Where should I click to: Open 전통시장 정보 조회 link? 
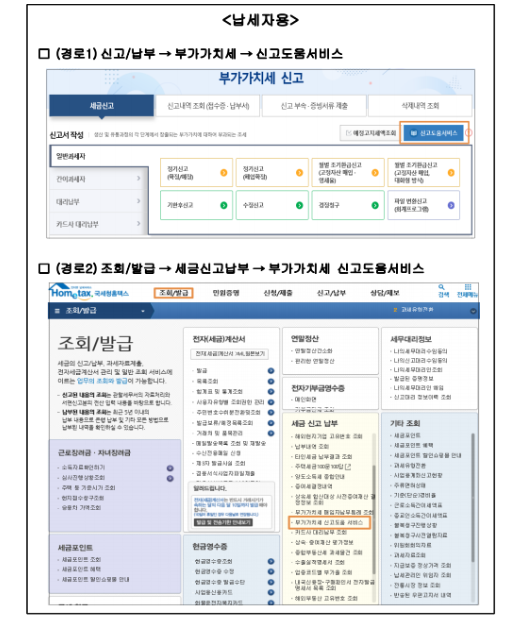tap(417, 585)
